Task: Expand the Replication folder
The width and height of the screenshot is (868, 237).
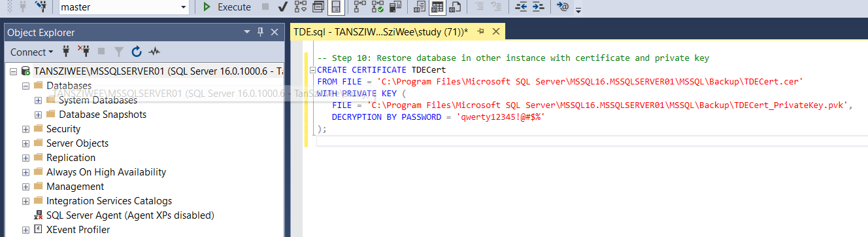Action: point(26,158)
